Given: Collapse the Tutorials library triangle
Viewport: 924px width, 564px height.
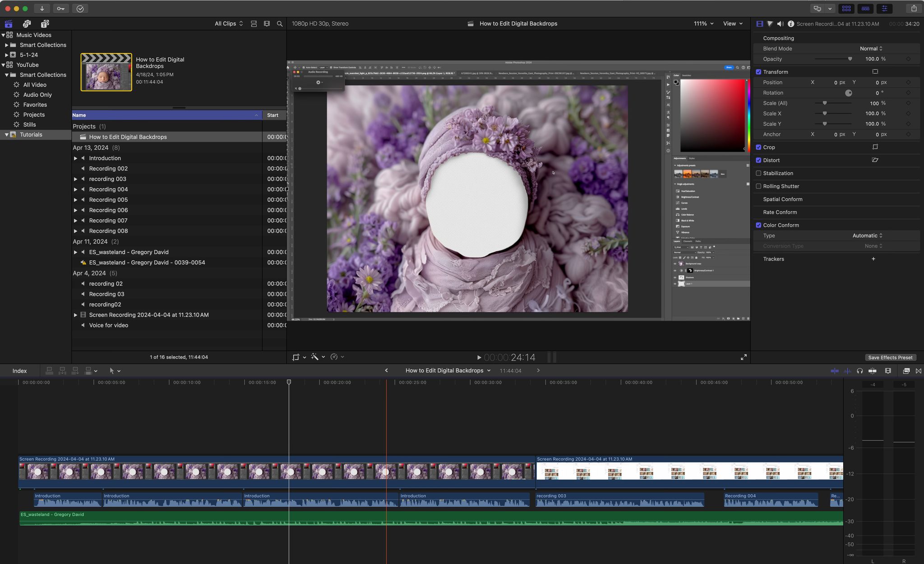Looking at the screenshot, I should click(x=7, y=135).
